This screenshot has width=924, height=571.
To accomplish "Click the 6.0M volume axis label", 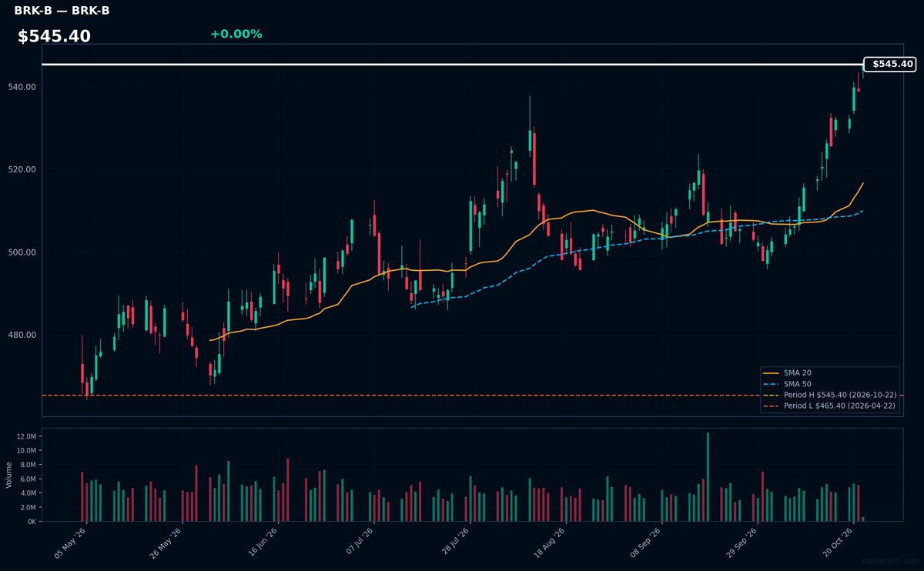I will point(28,479).
